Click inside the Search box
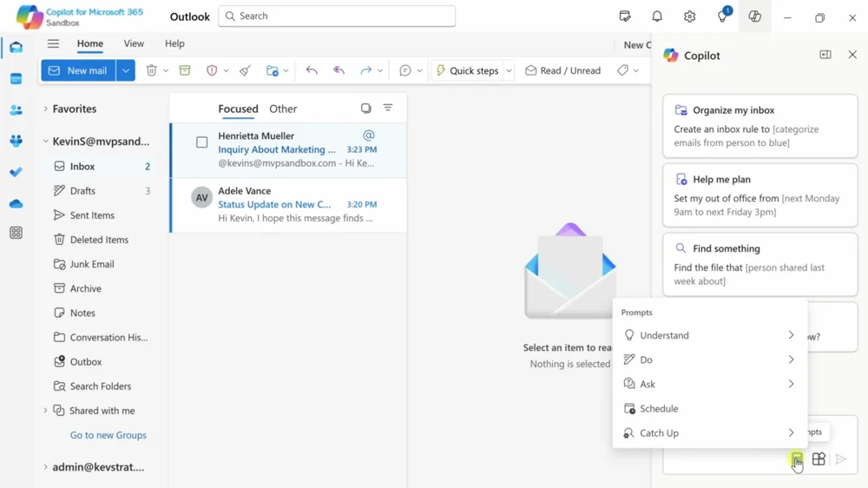Screen dimensions: 868x488 click(x=337, y=16)
